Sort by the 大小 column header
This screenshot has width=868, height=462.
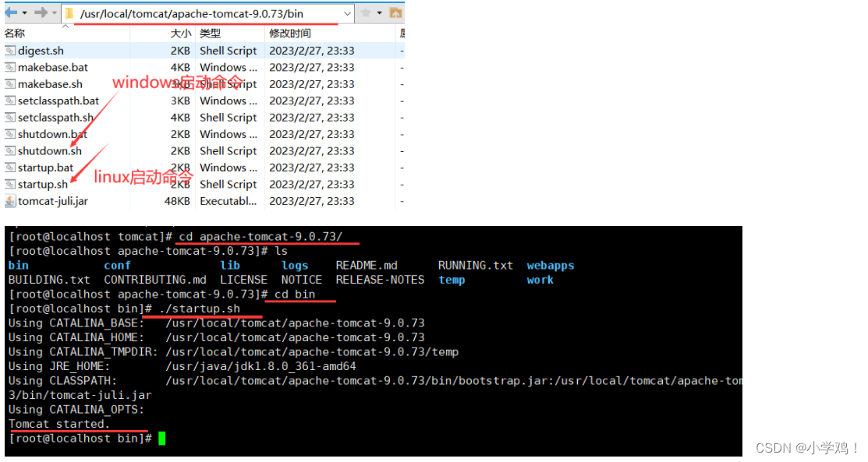click(x=180, y=34)
